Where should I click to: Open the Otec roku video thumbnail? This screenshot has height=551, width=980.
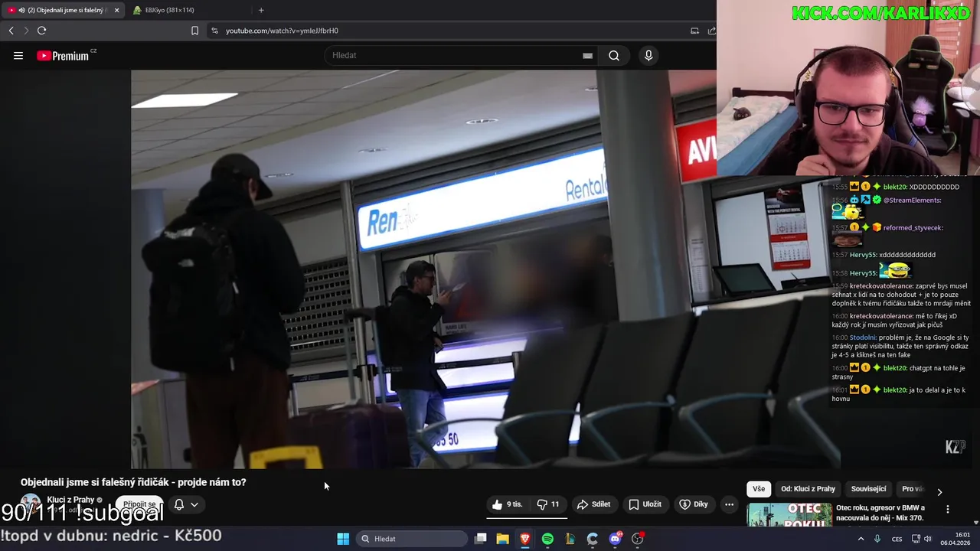point(789,514)
